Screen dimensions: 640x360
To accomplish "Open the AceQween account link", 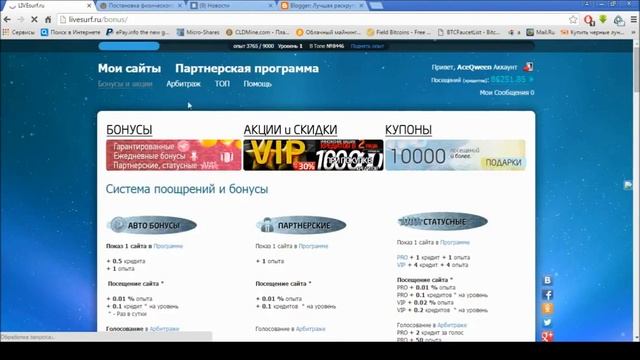I will (x=474, y=67).
